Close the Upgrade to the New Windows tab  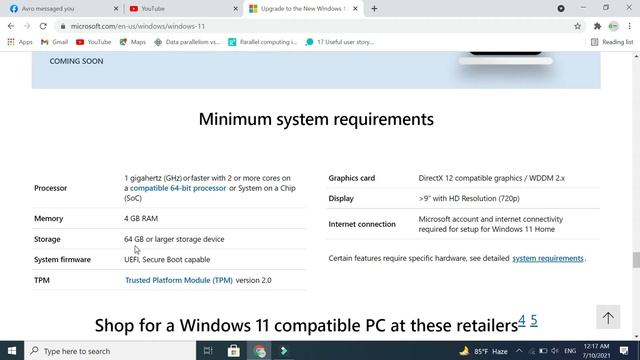point(355,9)
